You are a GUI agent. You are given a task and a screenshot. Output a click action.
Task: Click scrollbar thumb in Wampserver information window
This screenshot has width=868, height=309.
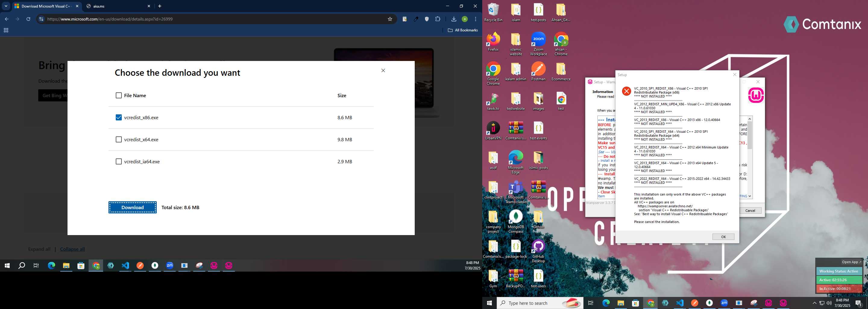(749, 135)
